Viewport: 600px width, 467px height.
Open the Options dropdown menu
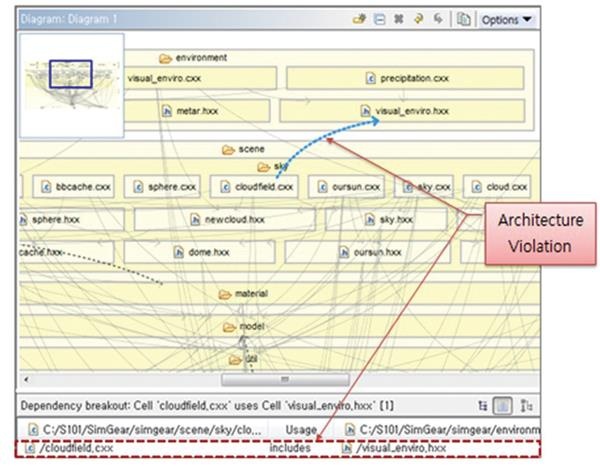point(507,20)
